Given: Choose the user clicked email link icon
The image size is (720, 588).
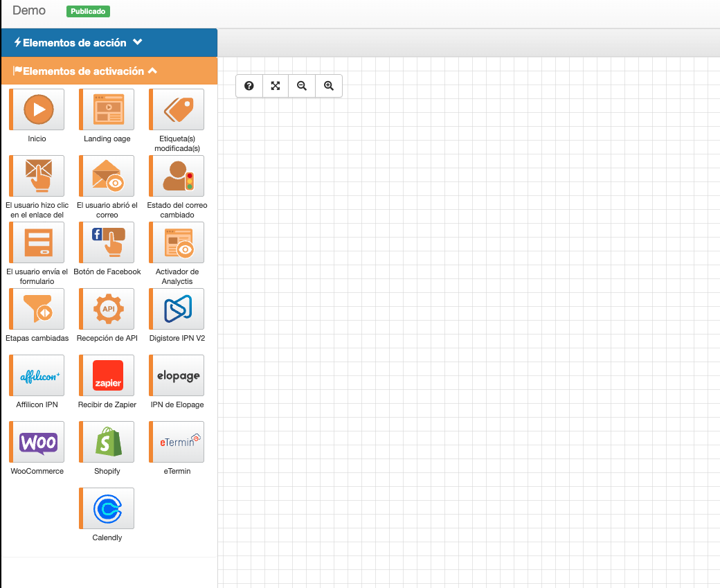Looking at the screenshot, I should click(37, 176).
